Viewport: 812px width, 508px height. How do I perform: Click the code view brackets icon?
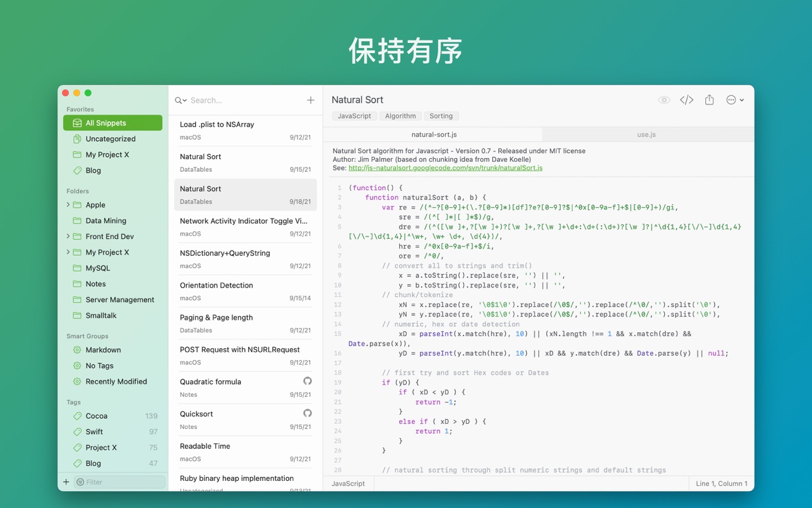coord(686,100)
